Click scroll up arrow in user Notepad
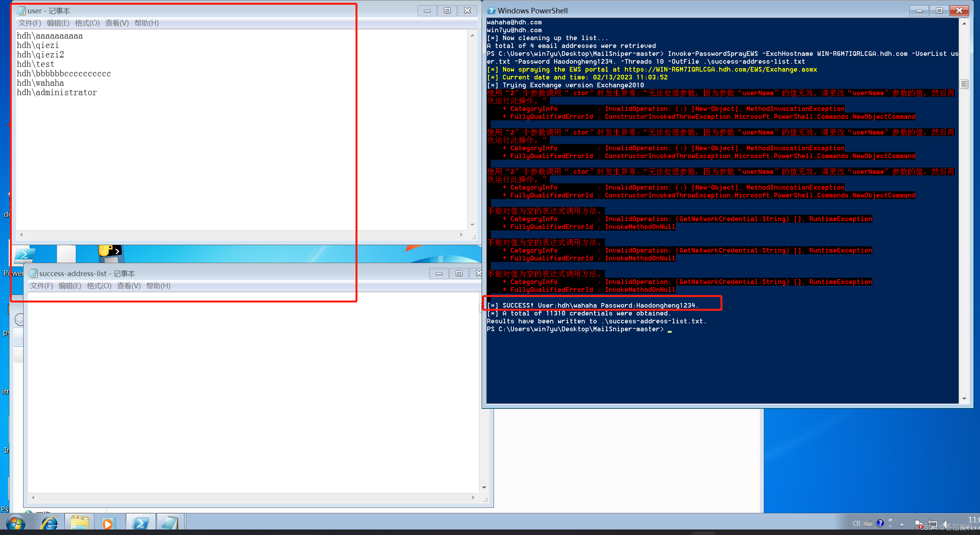980x535 pixels. pos(472,35)
